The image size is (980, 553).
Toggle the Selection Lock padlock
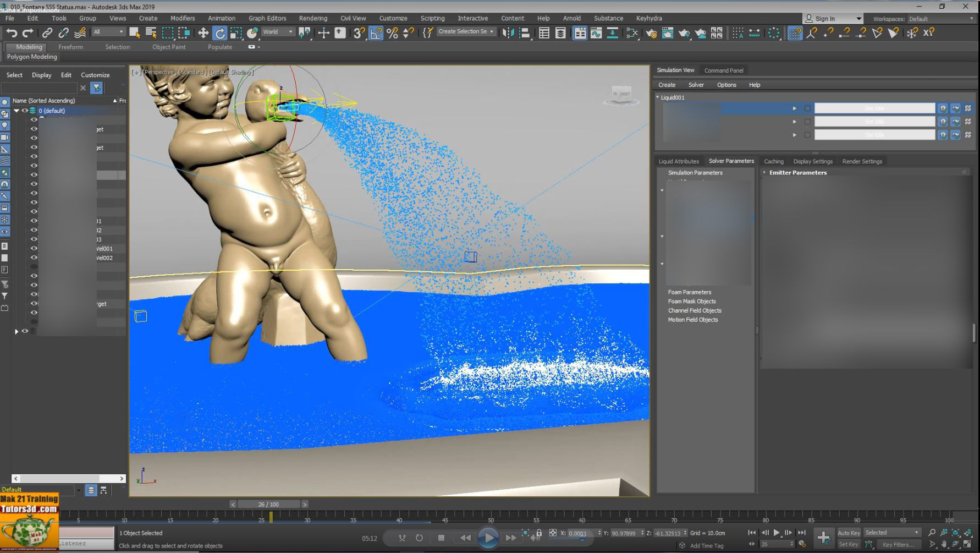(539, 533)
